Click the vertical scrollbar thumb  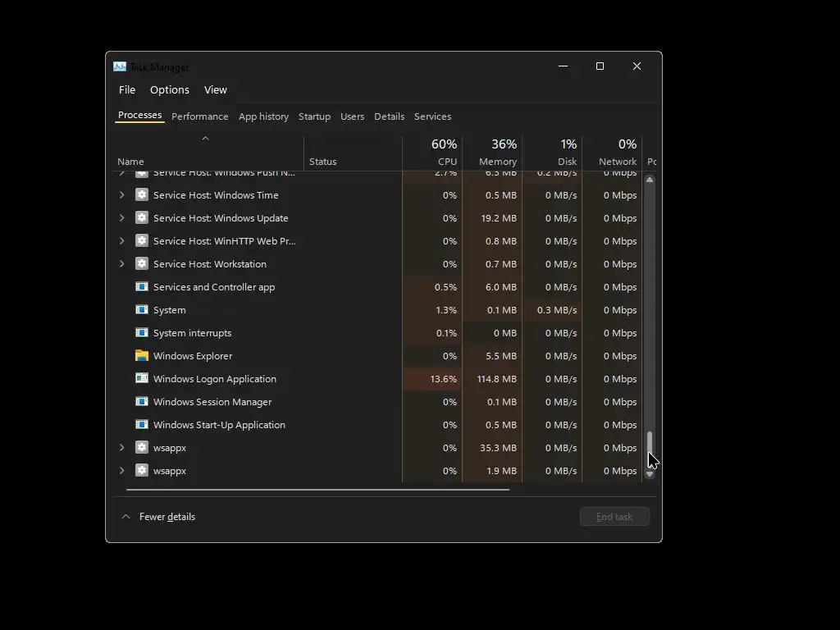650,442
